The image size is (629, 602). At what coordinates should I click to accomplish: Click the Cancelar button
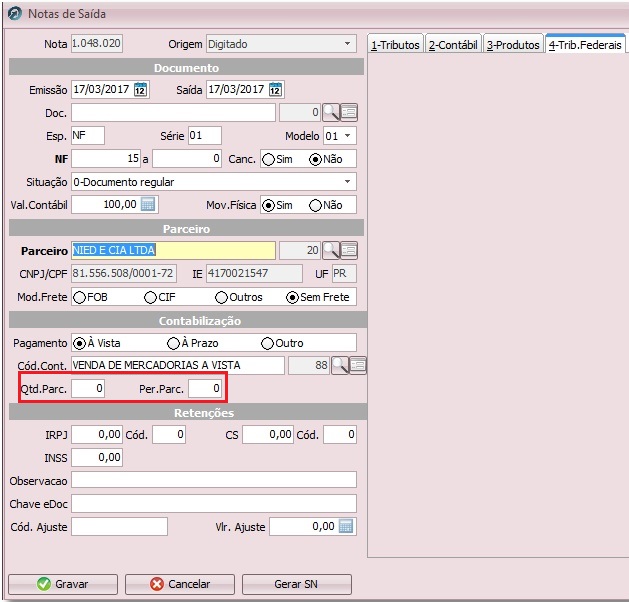click(180, 584)
